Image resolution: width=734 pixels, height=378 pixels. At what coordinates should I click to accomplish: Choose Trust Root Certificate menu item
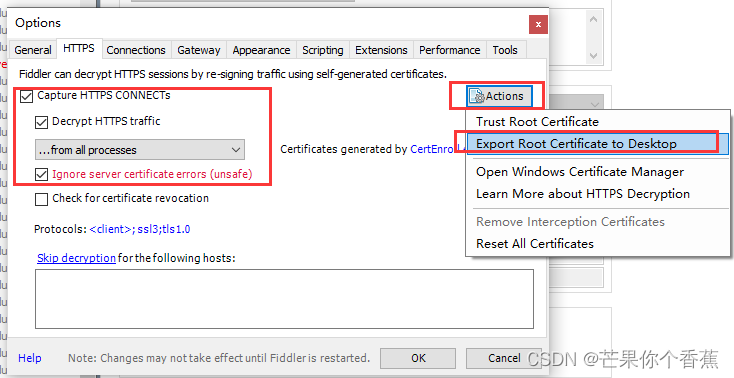[x=597, y=122]
